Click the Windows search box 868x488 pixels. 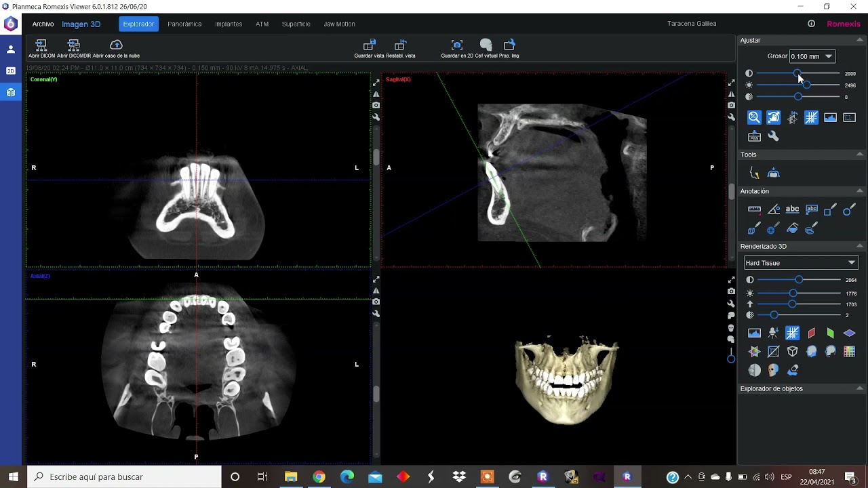pos(124,476)
